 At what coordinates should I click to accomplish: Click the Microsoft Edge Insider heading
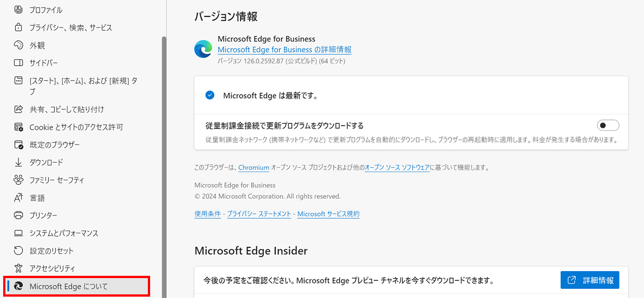pyautogui.click(x=251, y=250)
